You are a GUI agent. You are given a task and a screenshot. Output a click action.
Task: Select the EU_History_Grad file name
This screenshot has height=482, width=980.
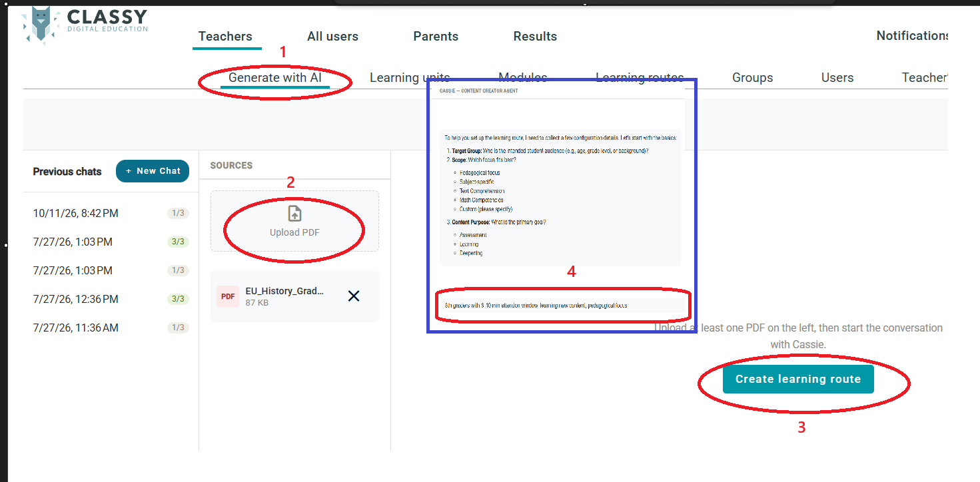pyautogui.click(x=284, y=291)
